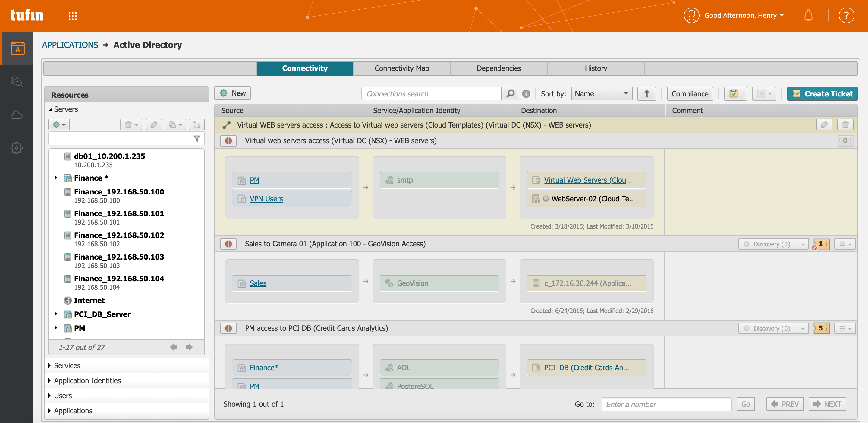Click the notifications bell icon
The height and width of the screenshot is (423, 868).
coord(808,15)
